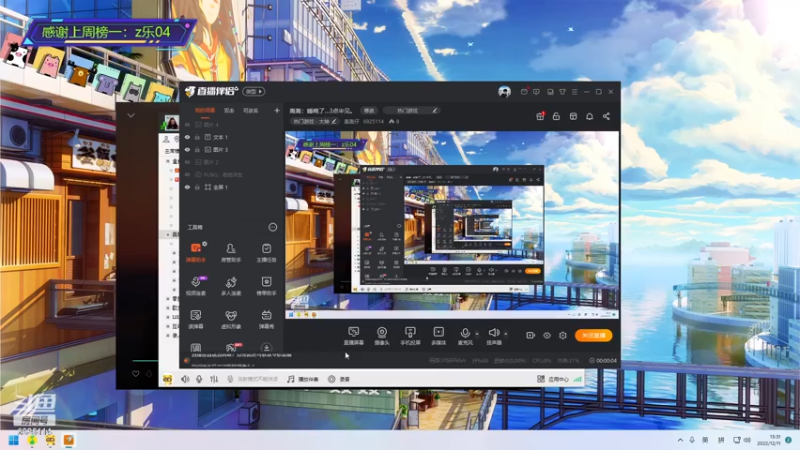Toggle visibility eye of 图片 4 layer
The height and width of the screenshot is (450, 800).
tap(187, 125)
